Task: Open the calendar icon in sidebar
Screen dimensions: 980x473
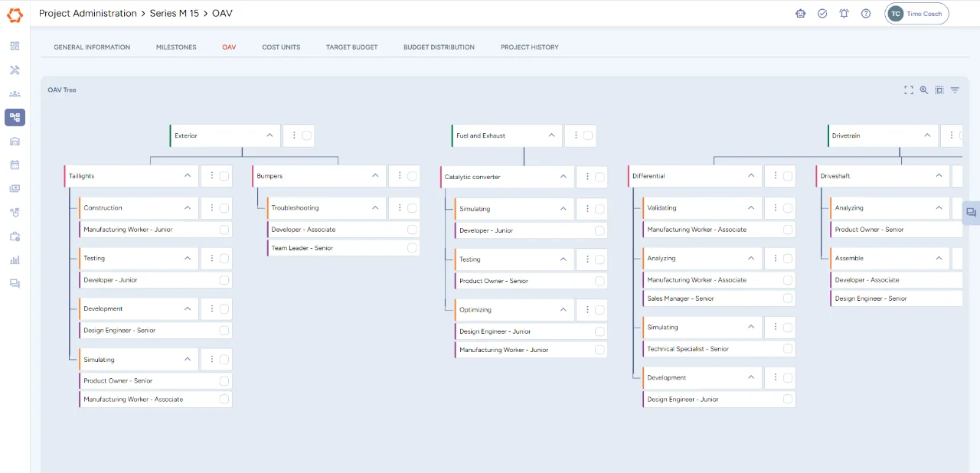Action: point(15,165)
